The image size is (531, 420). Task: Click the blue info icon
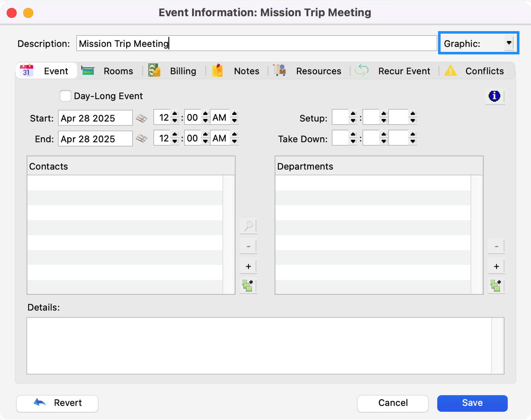click(x=494, y=96)
